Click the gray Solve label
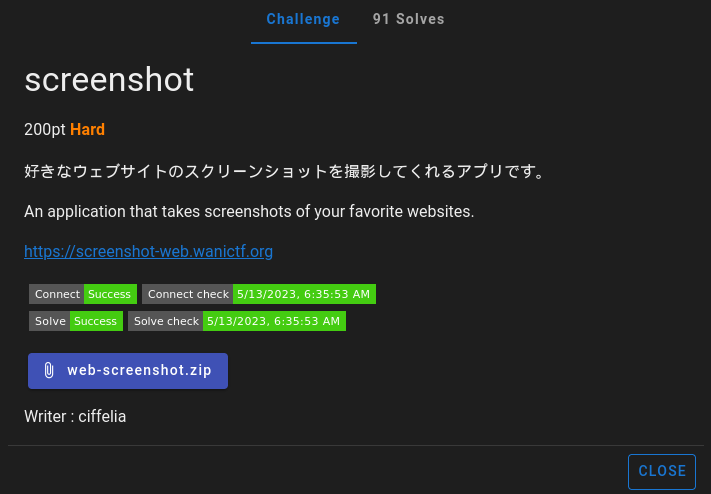This screenshot has width=711, height=494. coord(49,321)
